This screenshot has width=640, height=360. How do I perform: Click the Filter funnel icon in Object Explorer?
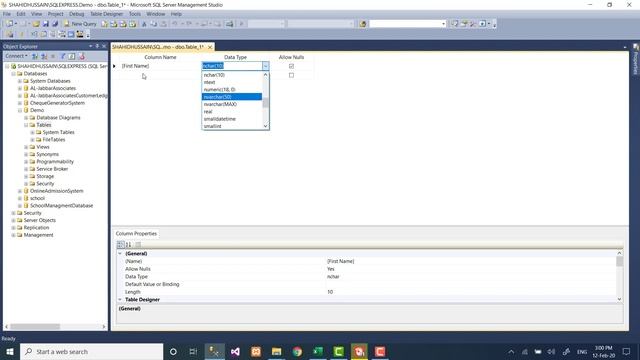(x=63, y=56)
